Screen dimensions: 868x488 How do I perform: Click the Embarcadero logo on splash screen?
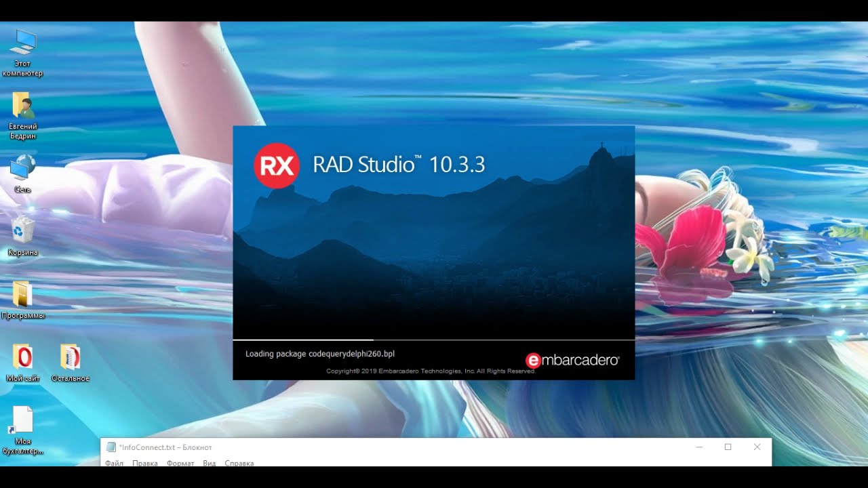(572, 360)
